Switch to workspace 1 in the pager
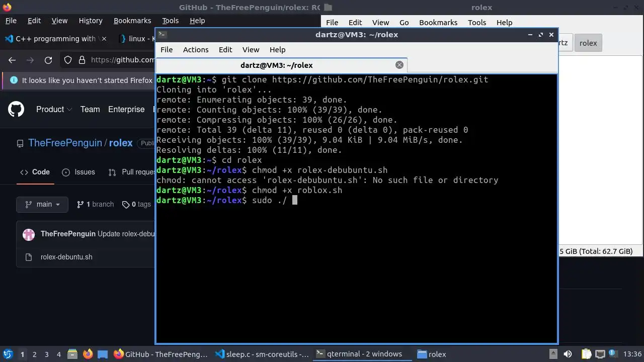Viewport: 644px width, 362px height. pyautogui.click(x=22, y=354)
